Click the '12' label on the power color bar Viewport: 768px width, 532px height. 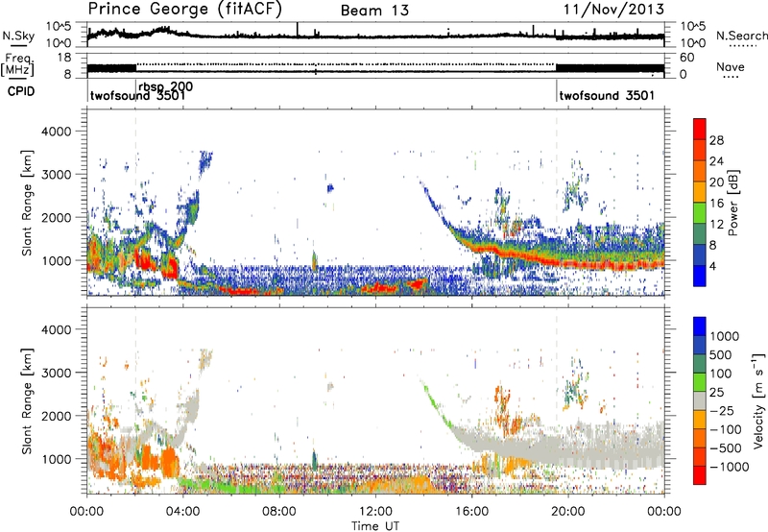point(716,225)
